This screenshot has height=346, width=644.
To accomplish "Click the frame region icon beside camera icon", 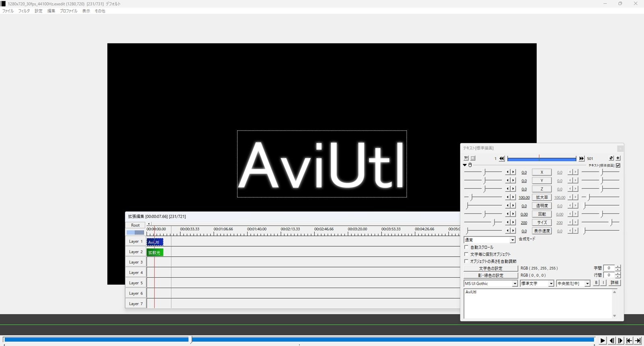I will 473,158.
